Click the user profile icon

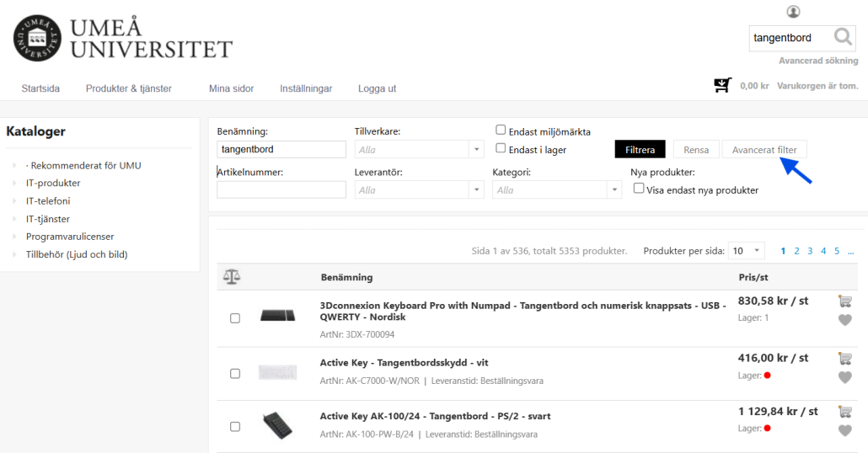(793, 12)
